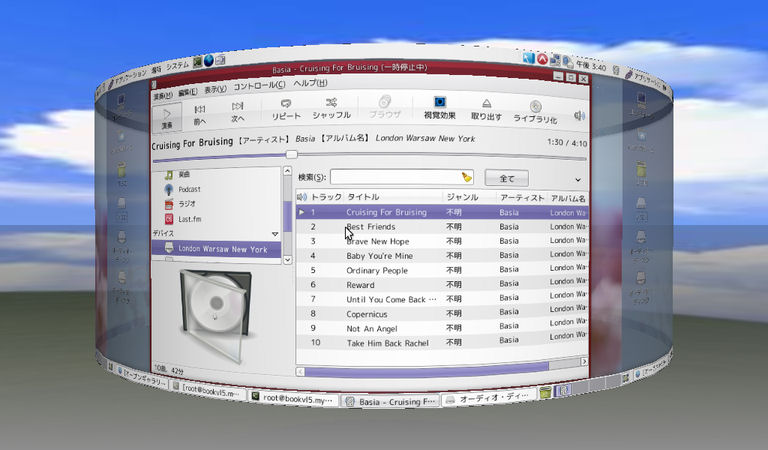The width and height of the screenshot is (768, 450).
Task: Click the All (全て) filter button
Action: click(x=506, y=178)
